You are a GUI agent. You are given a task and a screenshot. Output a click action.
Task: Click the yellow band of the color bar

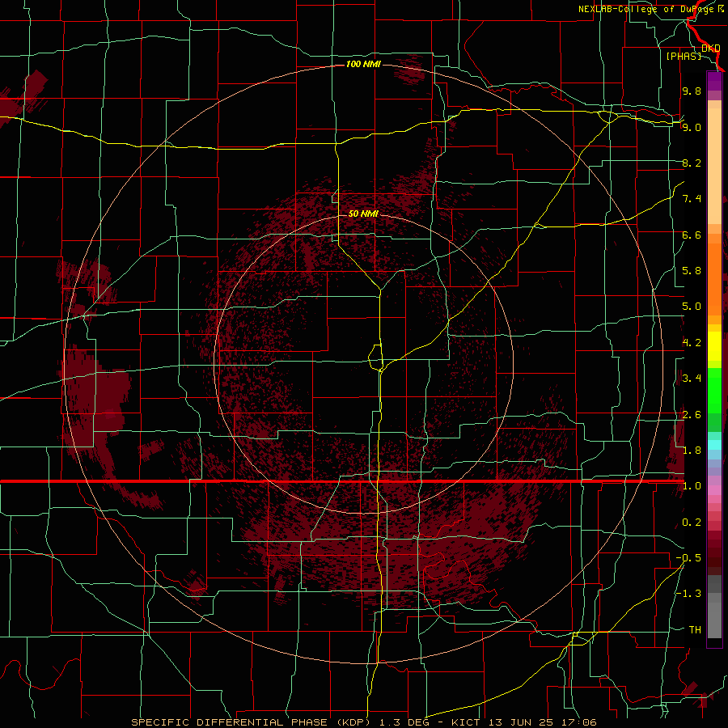tap(714, 346)
